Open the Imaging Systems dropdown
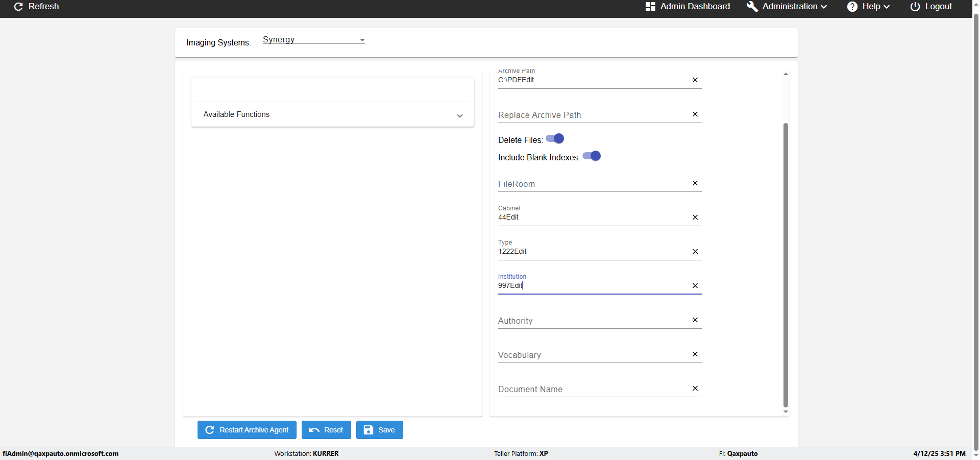Viewport: 980px width, 460px height. coord(313,40)
